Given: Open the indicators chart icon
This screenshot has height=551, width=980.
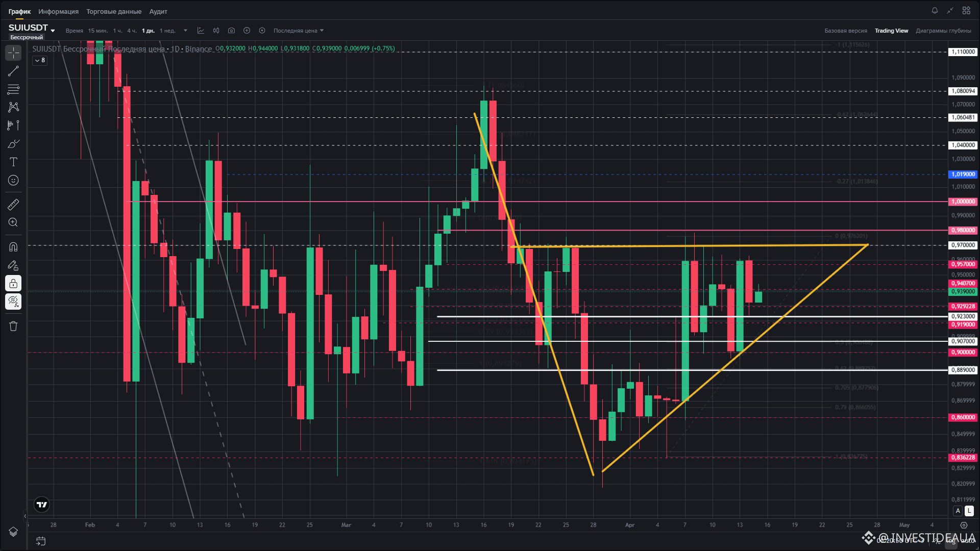Looking at the screenshot, I should (201, 31).
